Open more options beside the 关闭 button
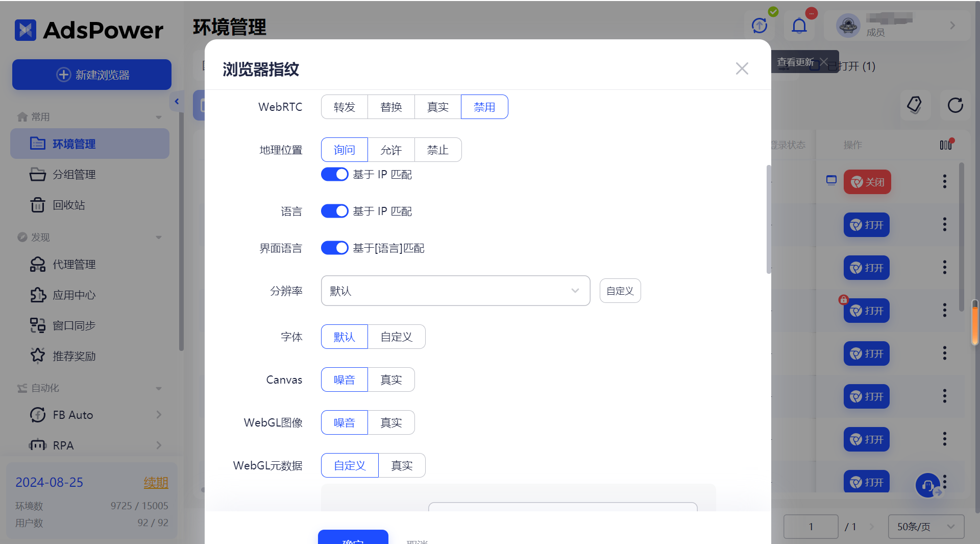The height and width of the screenshot is (544, 980). click(945, 181)
